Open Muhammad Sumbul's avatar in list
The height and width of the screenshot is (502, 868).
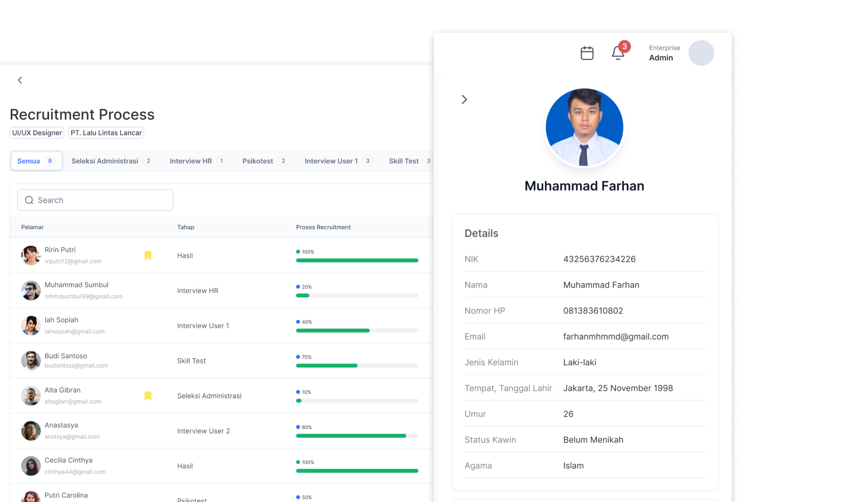coord(31,291)
